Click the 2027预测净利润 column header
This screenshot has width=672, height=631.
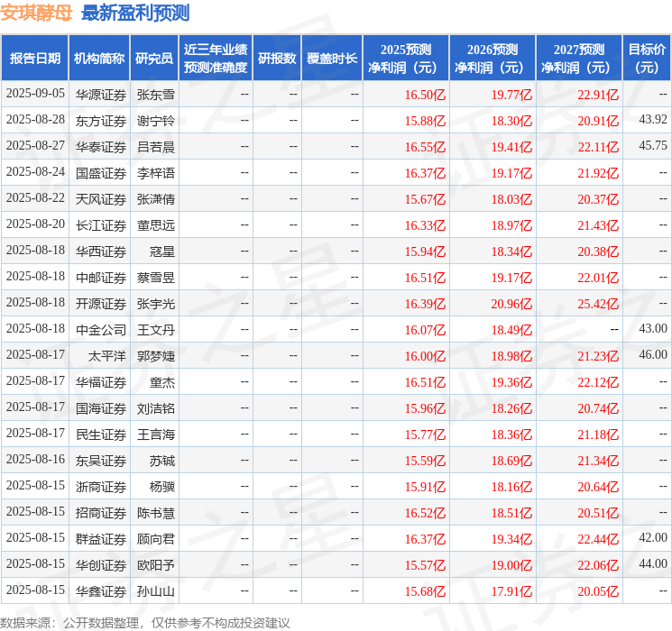(x=578, y=59)
